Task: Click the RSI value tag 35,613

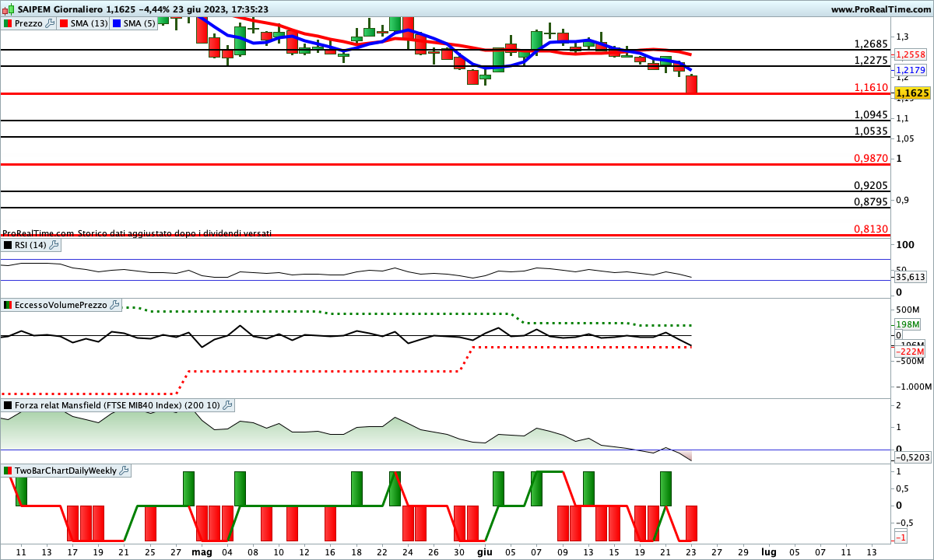Action: (911, 277)
